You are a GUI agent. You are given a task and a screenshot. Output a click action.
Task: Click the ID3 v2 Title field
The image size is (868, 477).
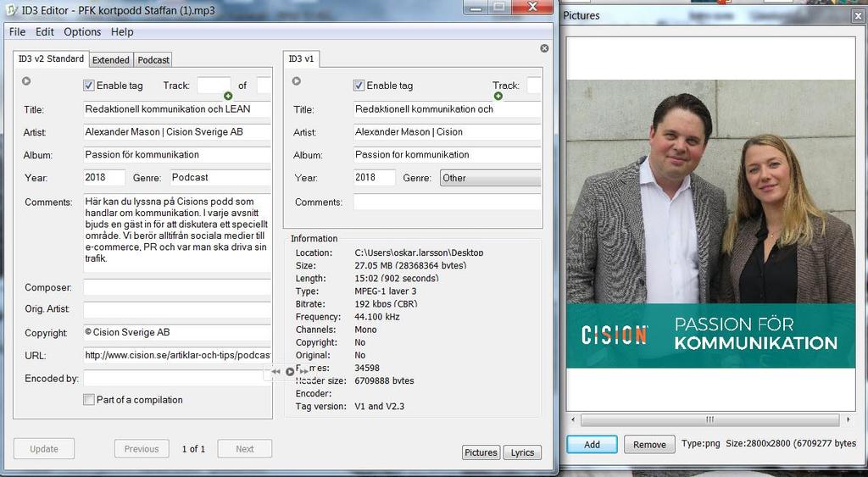pos(177,109)
